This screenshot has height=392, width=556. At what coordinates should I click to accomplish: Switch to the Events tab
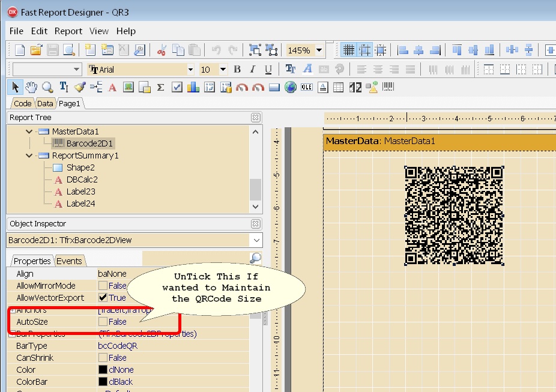[70, 261]
